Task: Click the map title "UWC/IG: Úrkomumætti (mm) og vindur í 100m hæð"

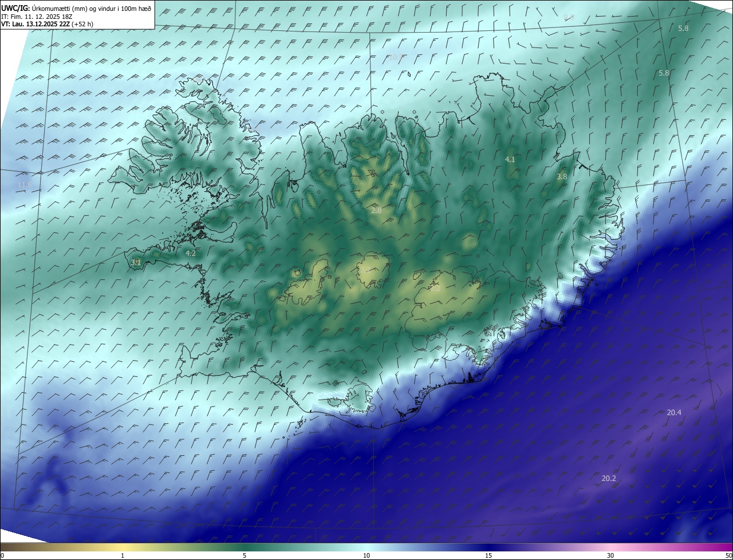Action: click(76, 9)
